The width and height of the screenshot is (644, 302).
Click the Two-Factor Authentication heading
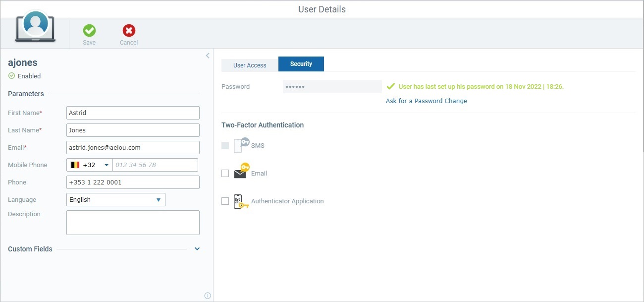[x=263, y=125]
